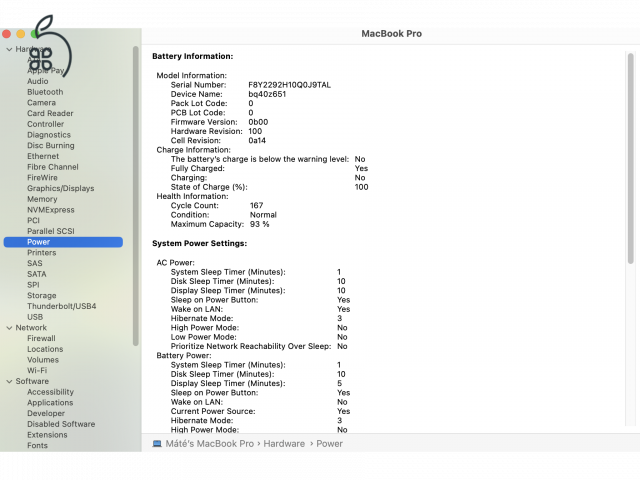Open Diagnostics hardware section
The image size is (640, 480).
pos(49,135)
